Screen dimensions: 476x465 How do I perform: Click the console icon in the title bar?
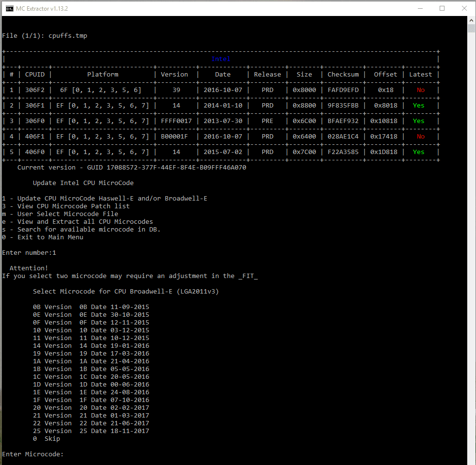[10, 9]
